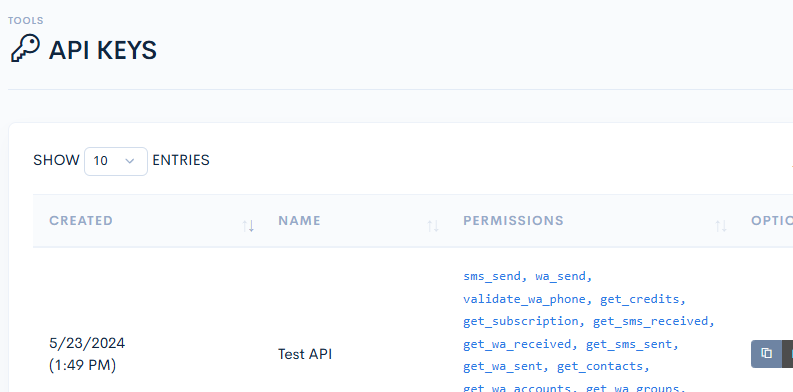
Task: Click the API KEYS page heading
Action: tap(103, 51)
